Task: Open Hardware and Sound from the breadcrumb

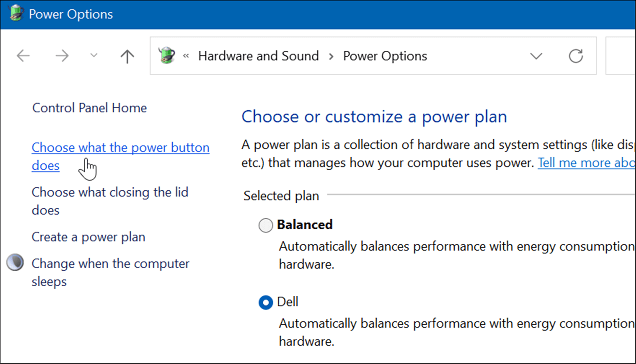Action: pyautogui.click(x=258, y=56)
